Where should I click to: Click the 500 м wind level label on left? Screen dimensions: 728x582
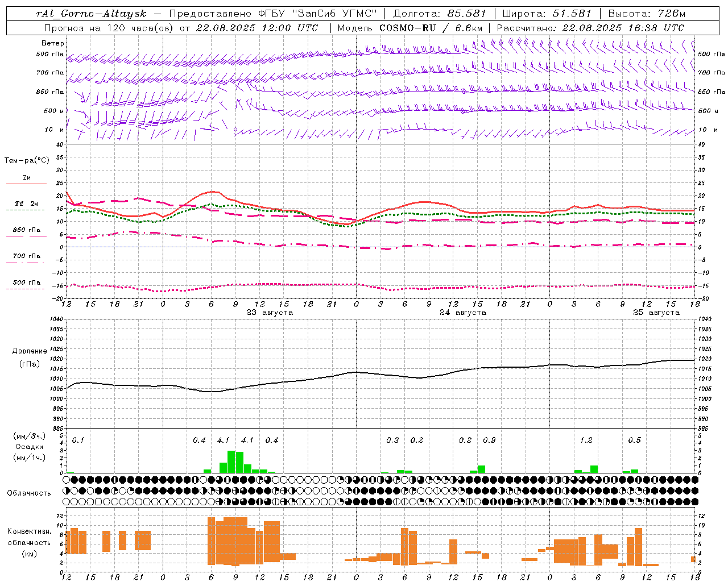click(x=53, y=111)
